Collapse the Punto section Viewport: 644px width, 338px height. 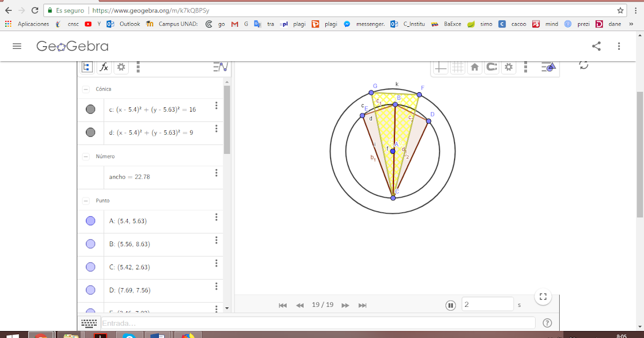(x=85, y=200)
